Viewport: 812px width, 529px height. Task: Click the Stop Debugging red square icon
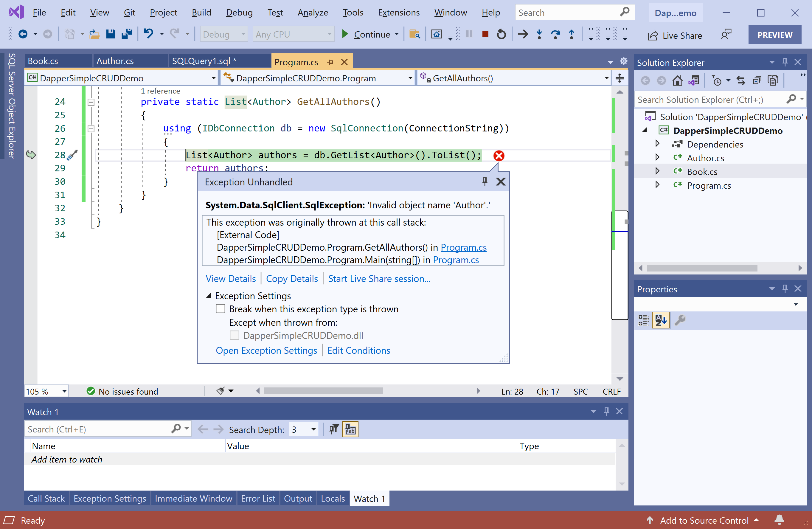click(485, 34)
